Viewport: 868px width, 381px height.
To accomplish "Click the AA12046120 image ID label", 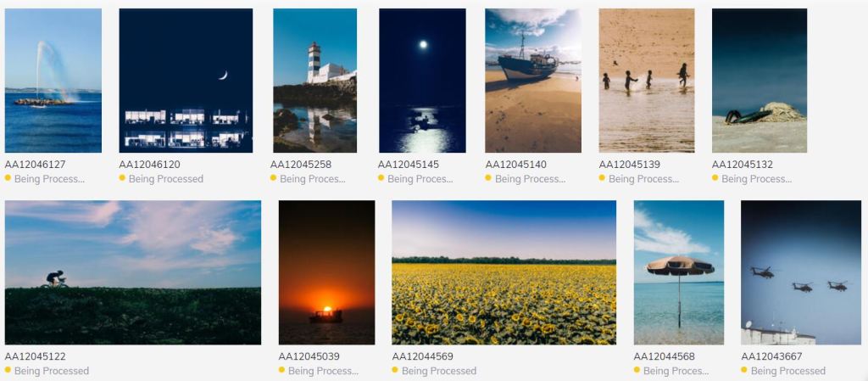I will click(x=149, y=165).
